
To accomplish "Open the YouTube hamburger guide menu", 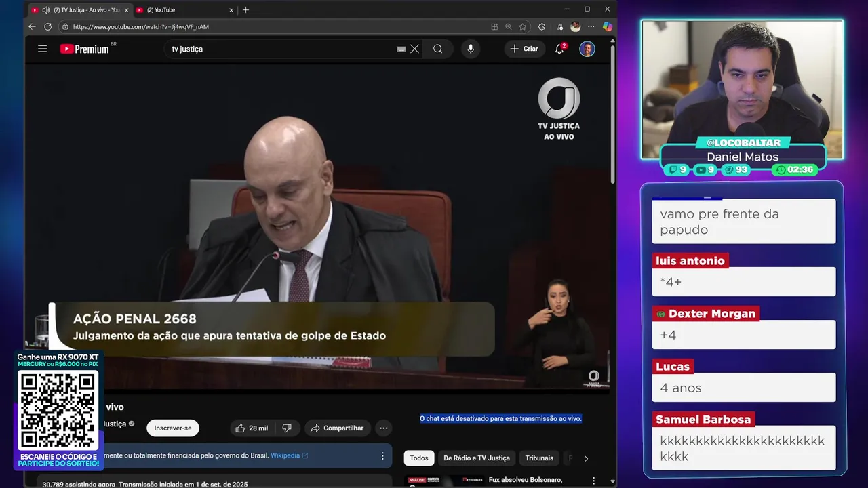I will pos(42,49).
